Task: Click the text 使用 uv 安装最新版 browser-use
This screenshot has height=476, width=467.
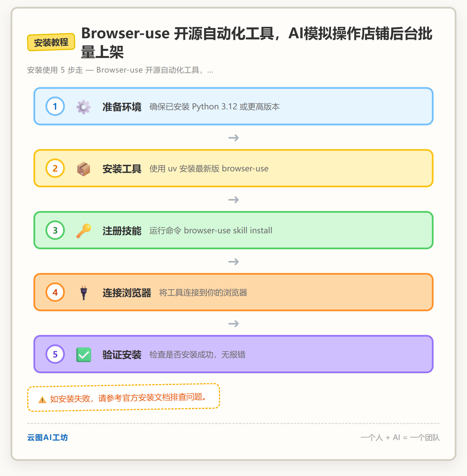Action: (209, 169)
